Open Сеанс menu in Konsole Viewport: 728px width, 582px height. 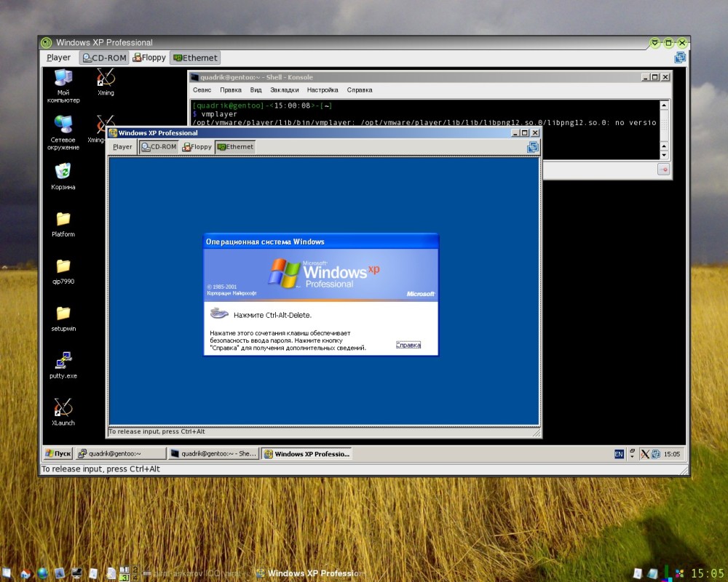202,90
